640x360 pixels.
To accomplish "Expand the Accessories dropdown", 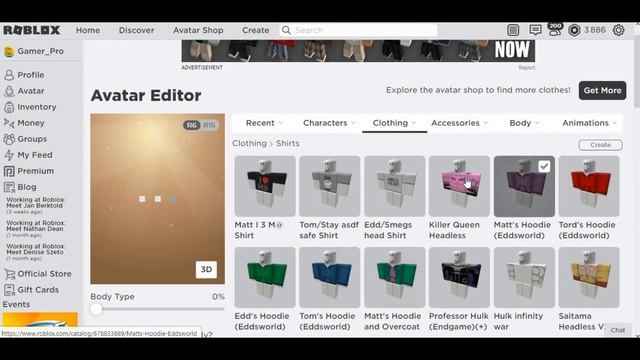I will pyautogui.click(x=460, y=123).
